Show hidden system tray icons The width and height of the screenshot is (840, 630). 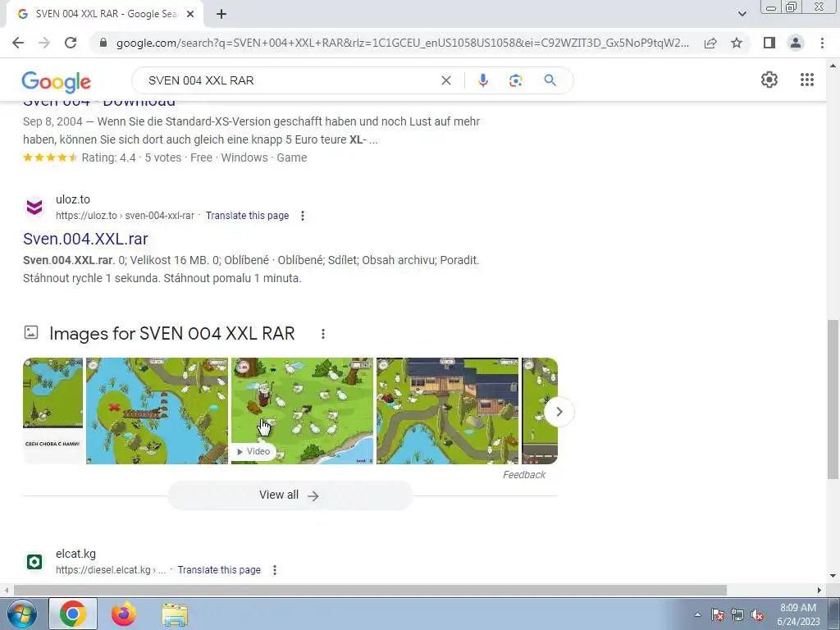(x=697, y=614)
